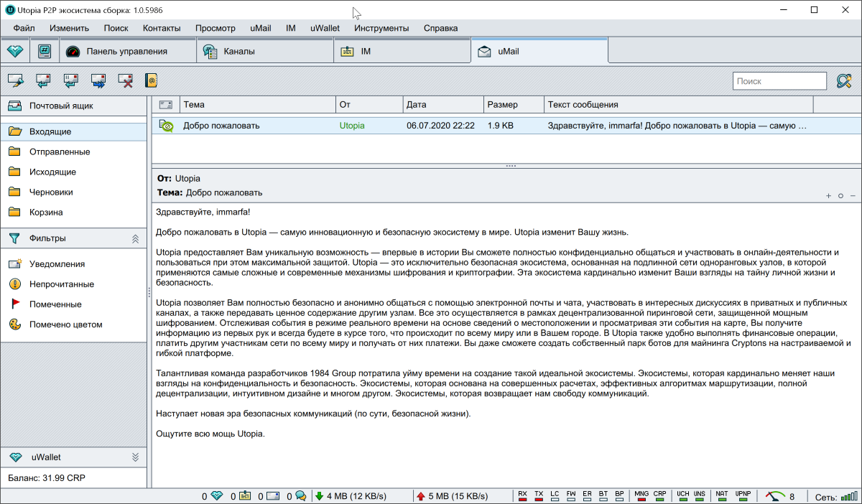Viewport: 862px width, 504px height.
Task: Expand the uWallet bottom panel
Action: pos(135,457)
